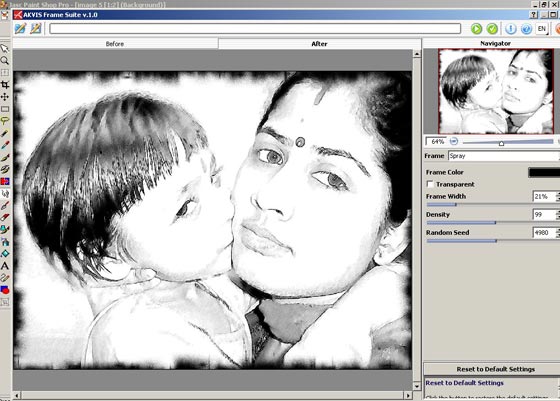Select the Arrow pointer tool in Paint Shop Pro

5,49
